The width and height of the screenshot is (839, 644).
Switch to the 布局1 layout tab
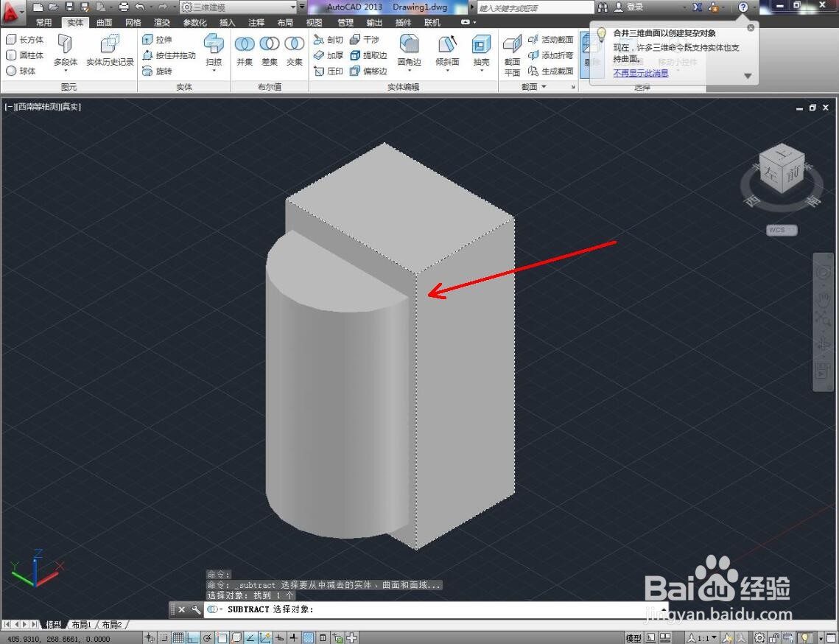click(81, 625)
